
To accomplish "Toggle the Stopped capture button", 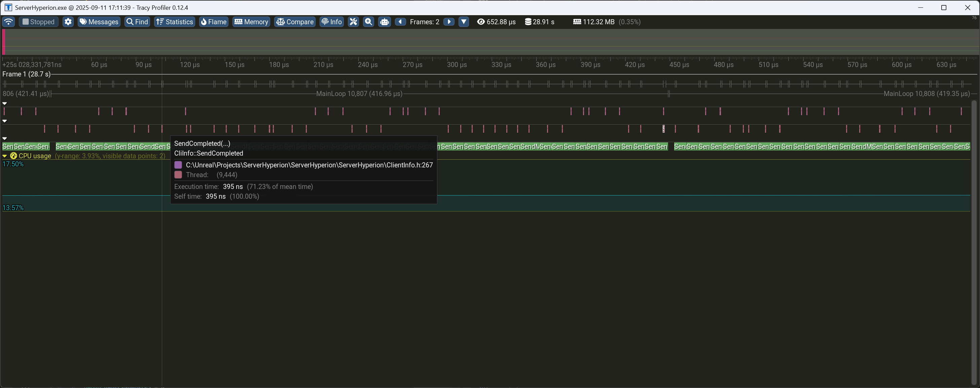I will (x=38, y=22).
